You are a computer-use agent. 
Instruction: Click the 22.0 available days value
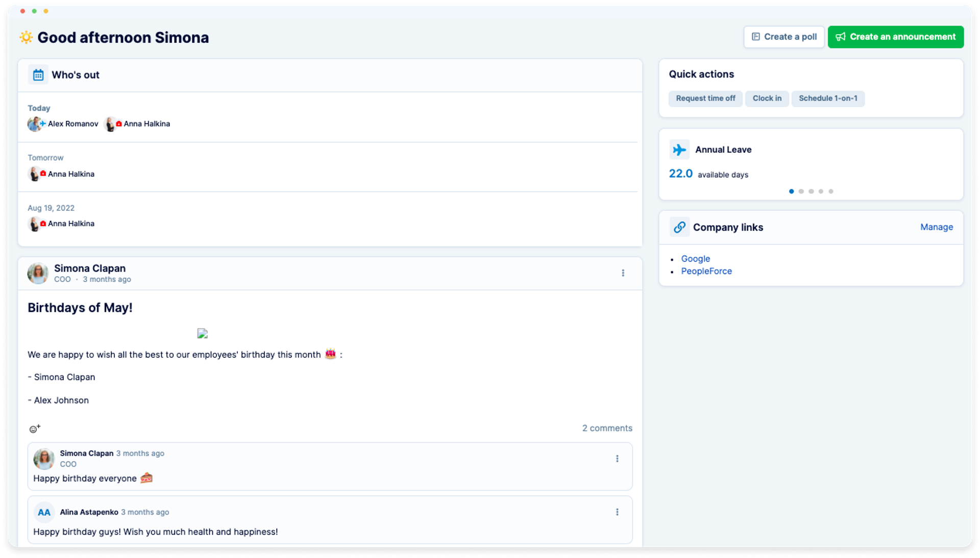[680, 174]
